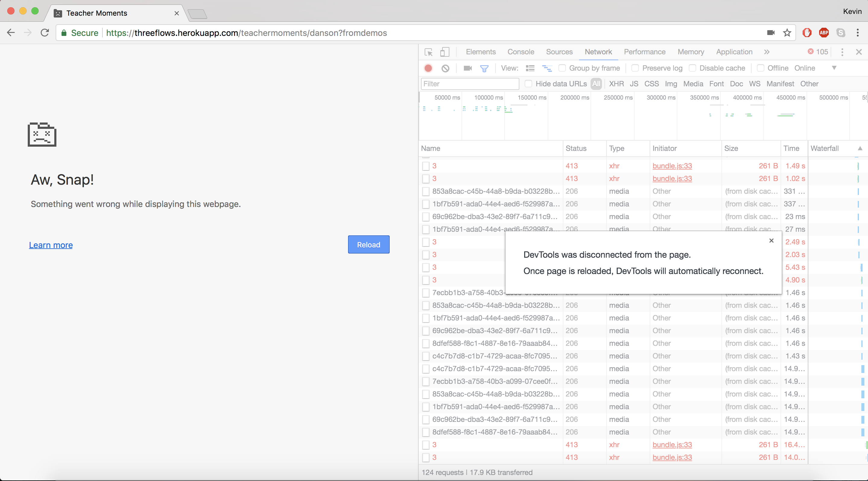This screenshot has height=481, width=868.
Task: Switch to the Console tab
Action: click(521, 52)
